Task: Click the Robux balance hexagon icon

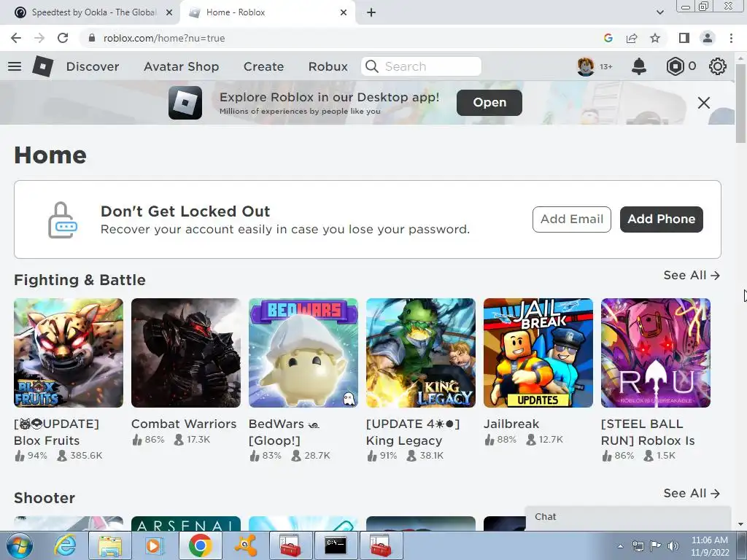Action: click(675, 66)
